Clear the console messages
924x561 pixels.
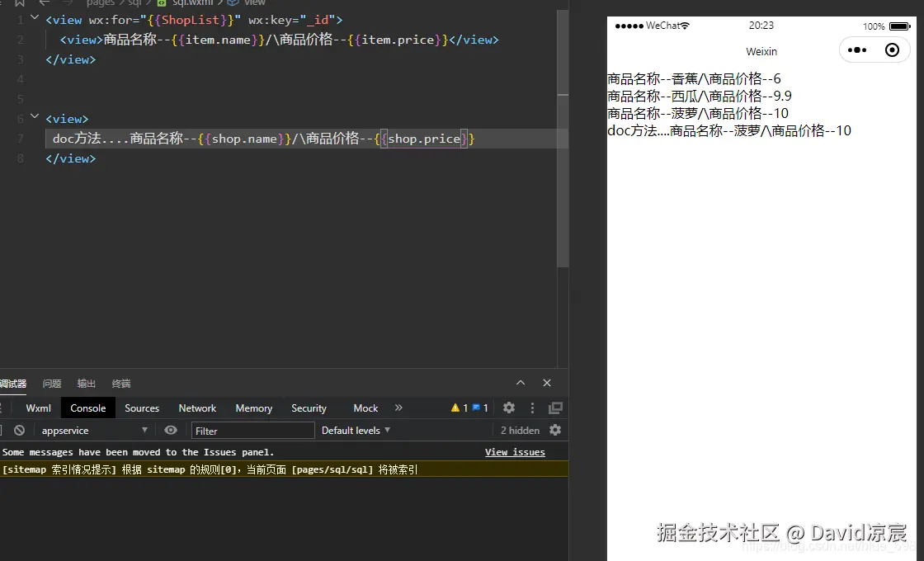(19, 430)
